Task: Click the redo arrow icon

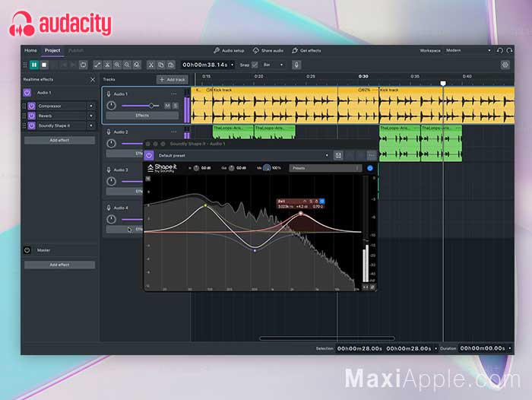Action: tap(509, 51)
